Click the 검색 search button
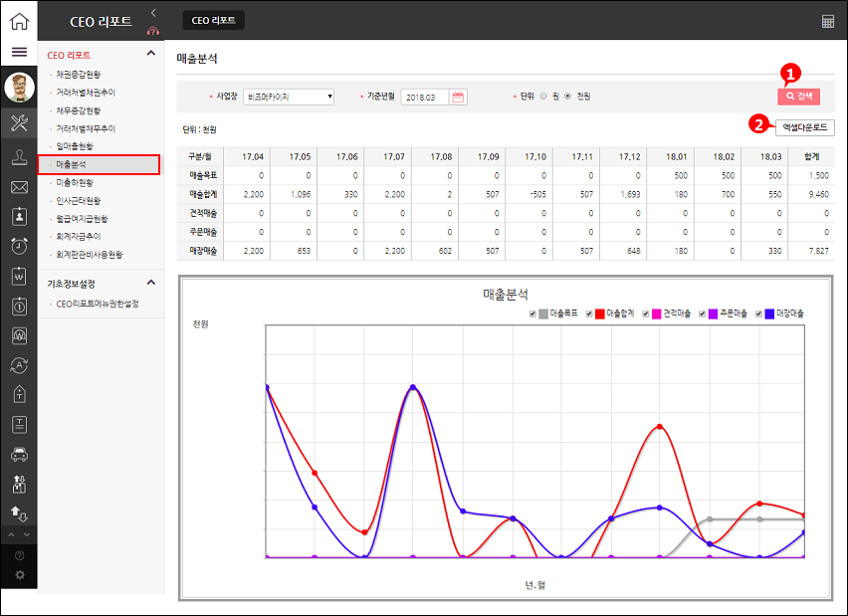Screen dimensions: 848x616 pos(799,97)
